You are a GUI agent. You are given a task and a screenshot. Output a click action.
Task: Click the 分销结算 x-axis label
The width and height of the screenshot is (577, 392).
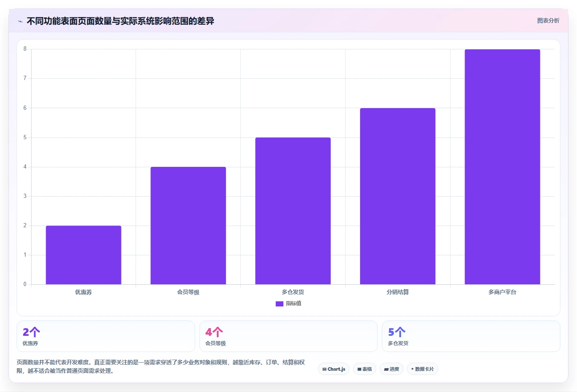[x=398, y=292]
